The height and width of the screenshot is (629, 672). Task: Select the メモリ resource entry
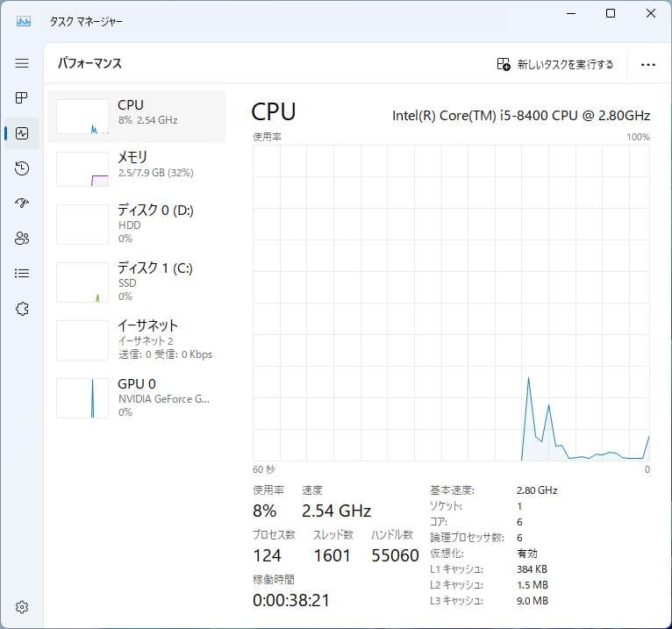[137, 169]
